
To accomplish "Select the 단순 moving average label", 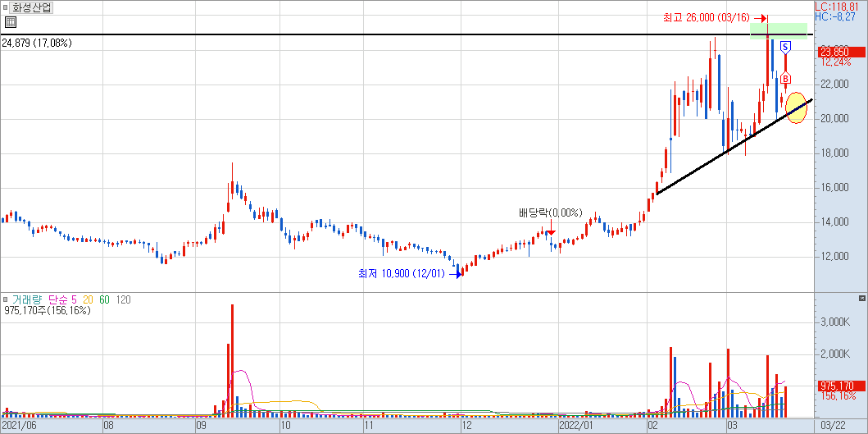I will pyautogui.click(x=59, y=300).
